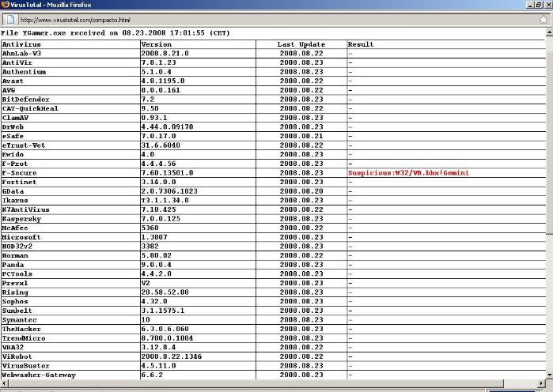Select the ViRobot antivirus name
553x392 pixels.
click(17, 356)
